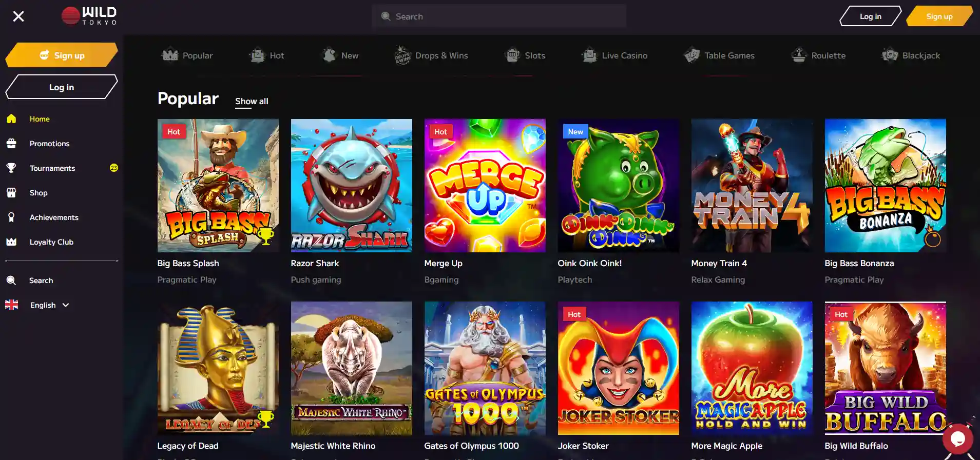Select the Roulette category tab

tap(818, 55)
